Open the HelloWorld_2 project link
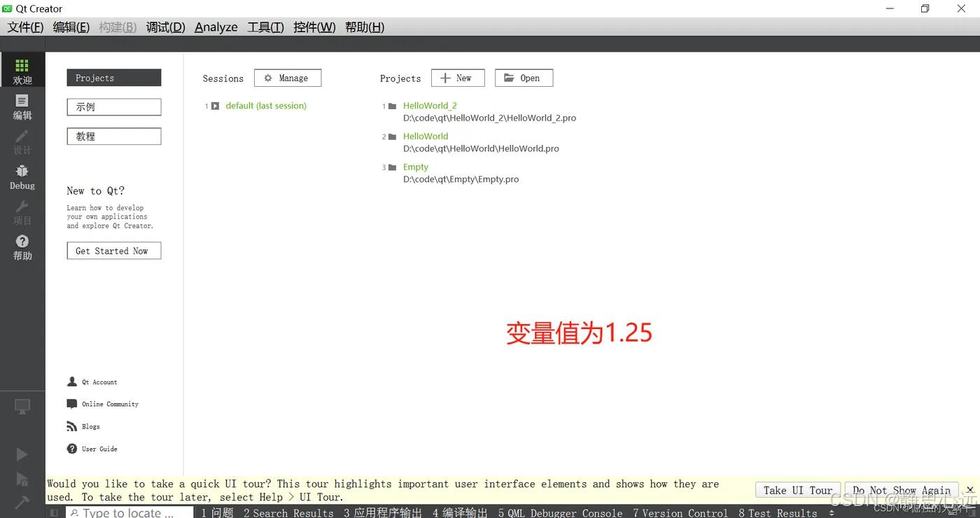The height and width of the screenshot is (518, 980). point(430,106)
